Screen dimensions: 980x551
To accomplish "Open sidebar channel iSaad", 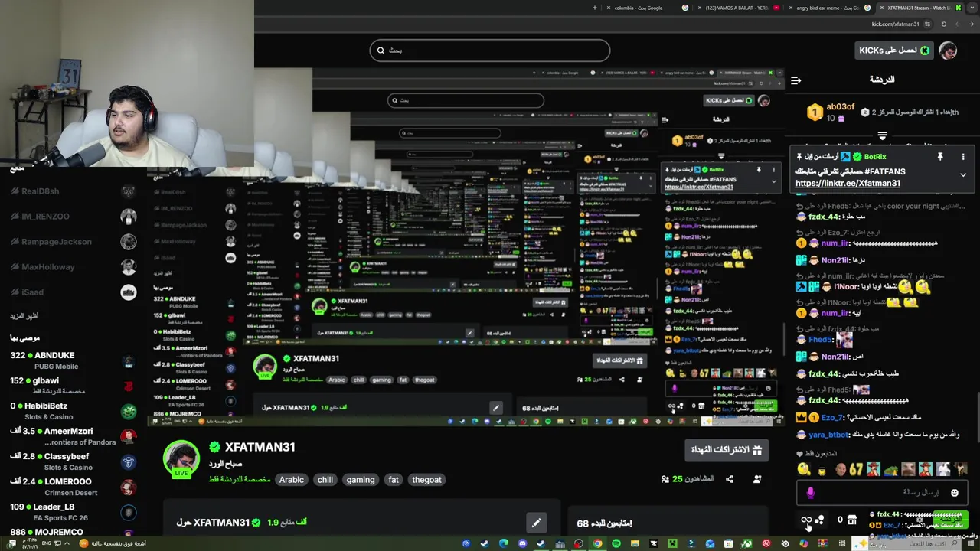I will tap(73, 292).
